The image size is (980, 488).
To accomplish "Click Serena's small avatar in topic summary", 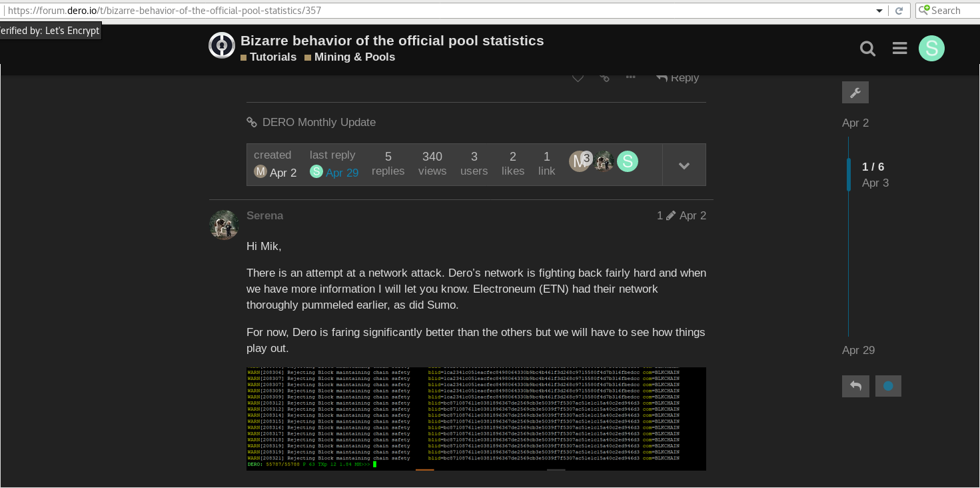I will click(604, 161).
